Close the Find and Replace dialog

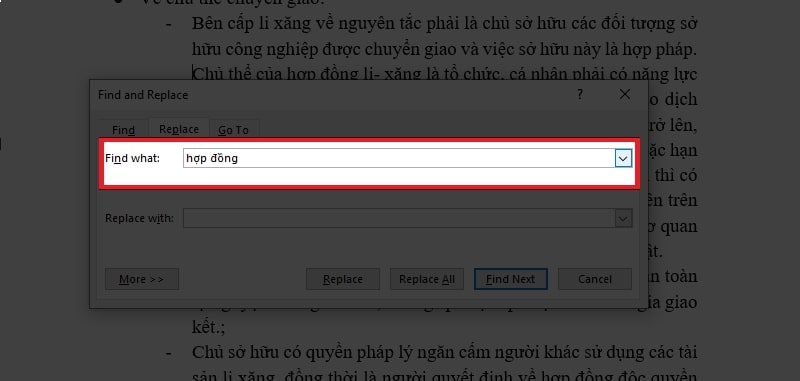point(624,95)
